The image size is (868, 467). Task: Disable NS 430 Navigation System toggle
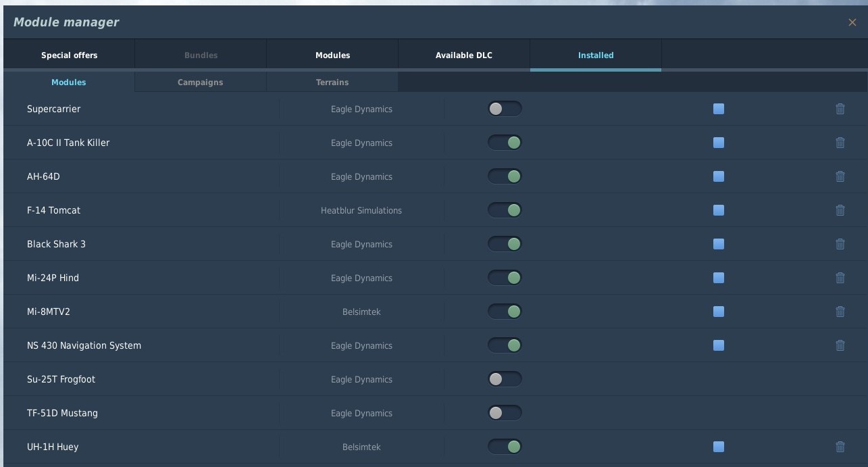click(505, 345)
